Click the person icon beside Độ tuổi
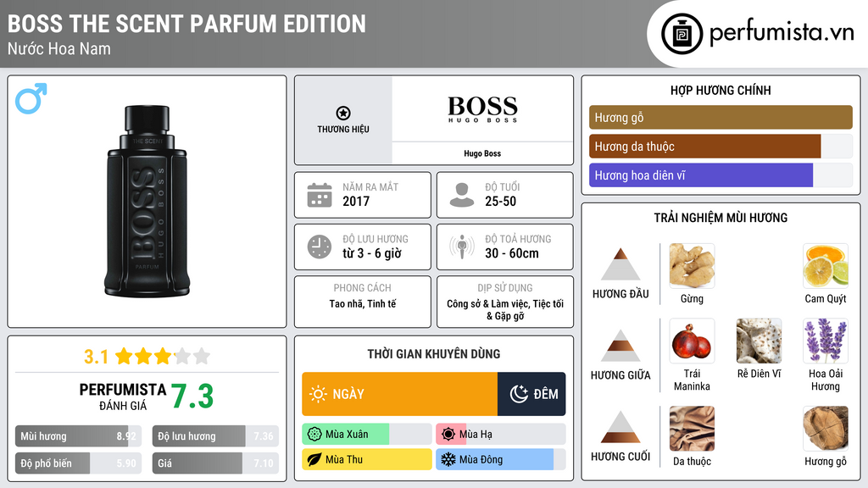Screen dimensions: 868x488 click(462, 195)
